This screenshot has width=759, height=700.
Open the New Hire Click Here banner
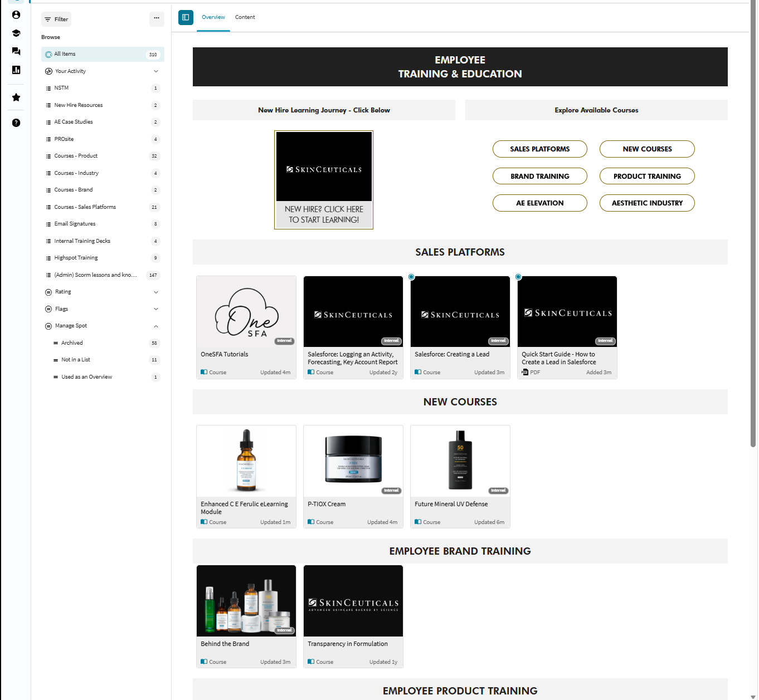tap(324, 180)
